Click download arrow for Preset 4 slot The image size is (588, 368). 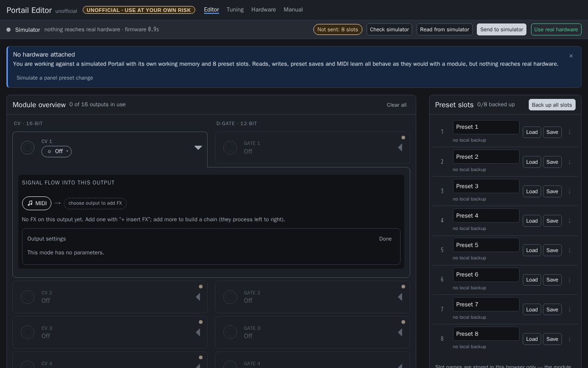570,220
